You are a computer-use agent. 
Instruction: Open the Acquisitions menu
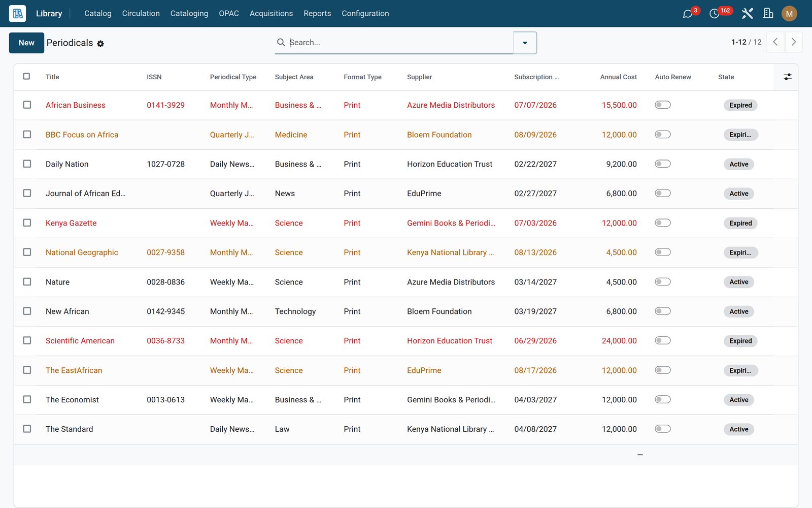tap(271, 14)
